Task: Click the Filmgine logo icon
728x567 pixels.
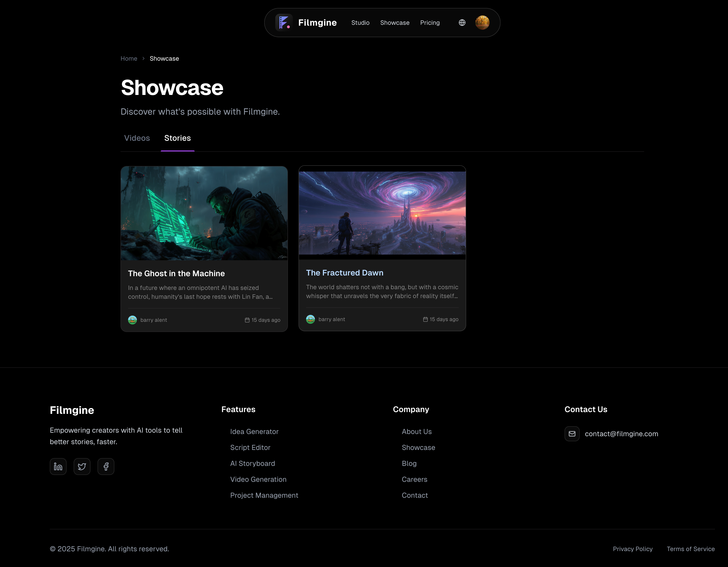Action: 284,22
